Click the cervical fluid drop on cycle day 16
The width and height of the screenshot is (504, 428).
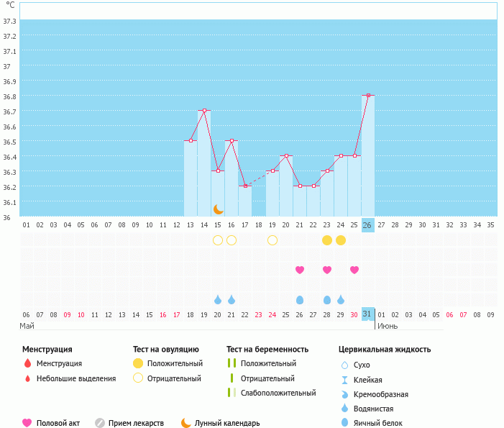point(232,299)
